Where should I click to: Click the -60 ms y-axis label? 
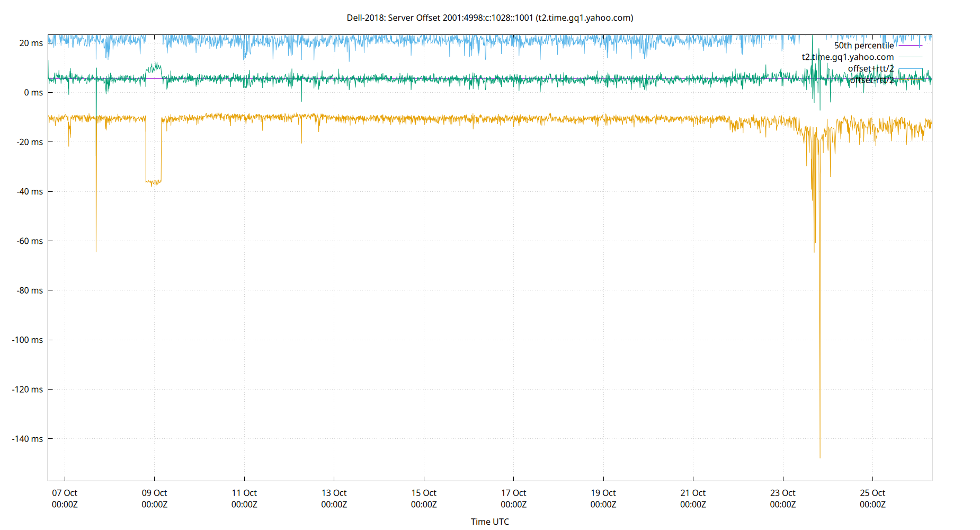point(31,241)
